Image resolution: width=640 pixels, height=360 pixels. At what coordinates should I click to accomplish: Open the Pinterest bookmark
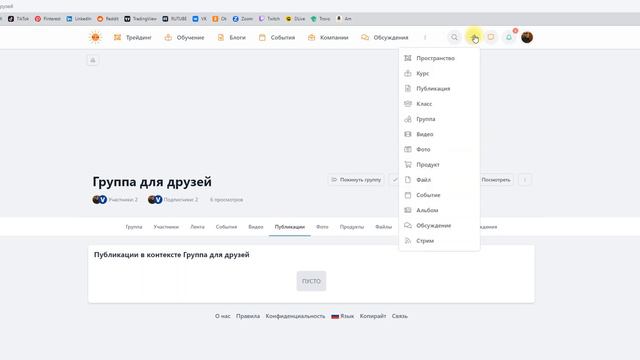pos(48,19)
